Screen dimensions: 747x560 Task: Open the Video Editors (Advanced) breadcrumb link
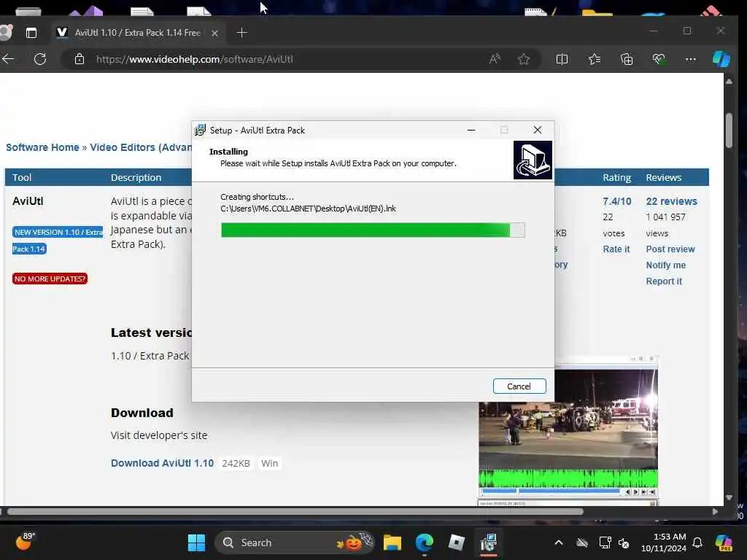[141, 147]
